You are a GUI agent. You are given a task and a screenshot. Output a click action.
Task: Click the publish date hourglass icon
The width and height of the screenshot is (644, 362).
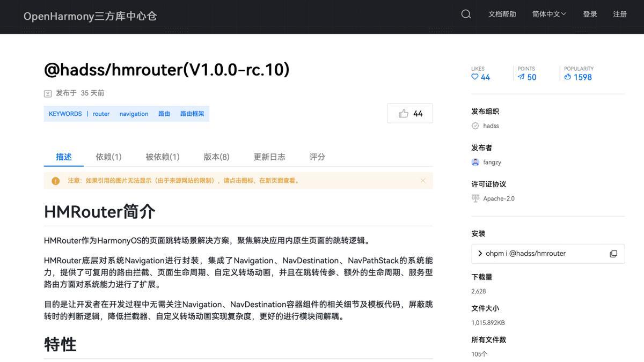point(48,93)
